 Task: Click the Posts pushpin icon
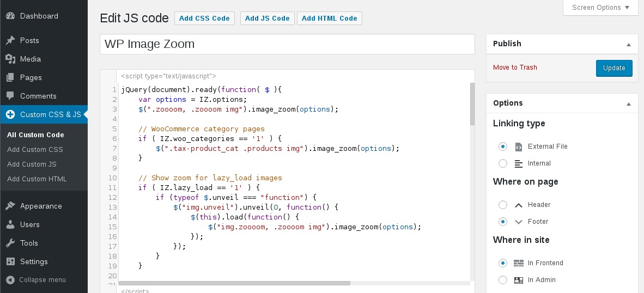10,40
